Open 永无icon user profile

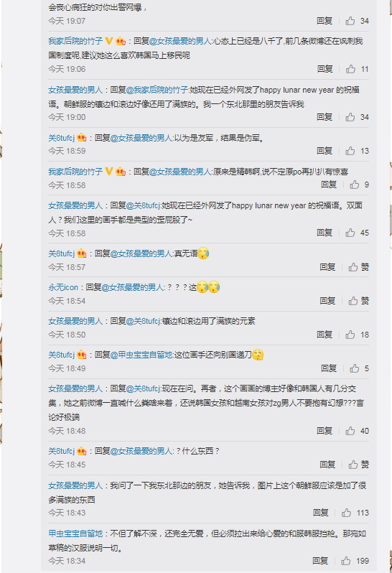pos(63,287)
